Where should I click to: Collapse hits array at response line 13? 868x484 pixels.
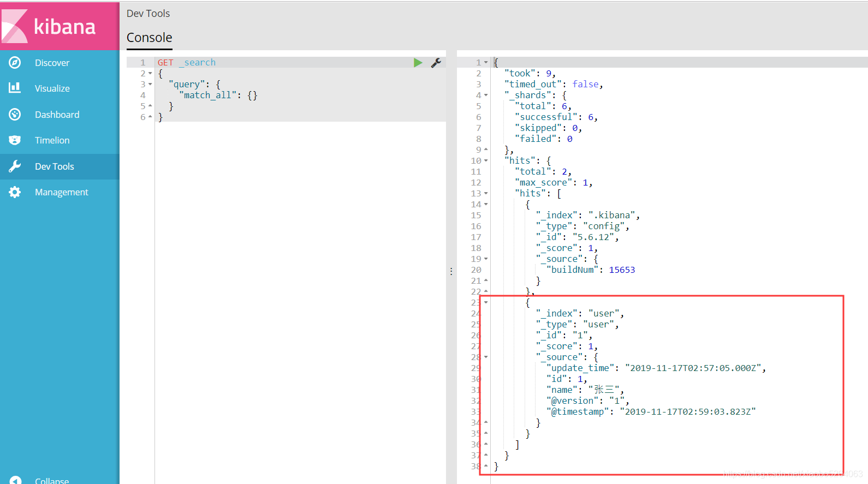[x=486, y=193]
